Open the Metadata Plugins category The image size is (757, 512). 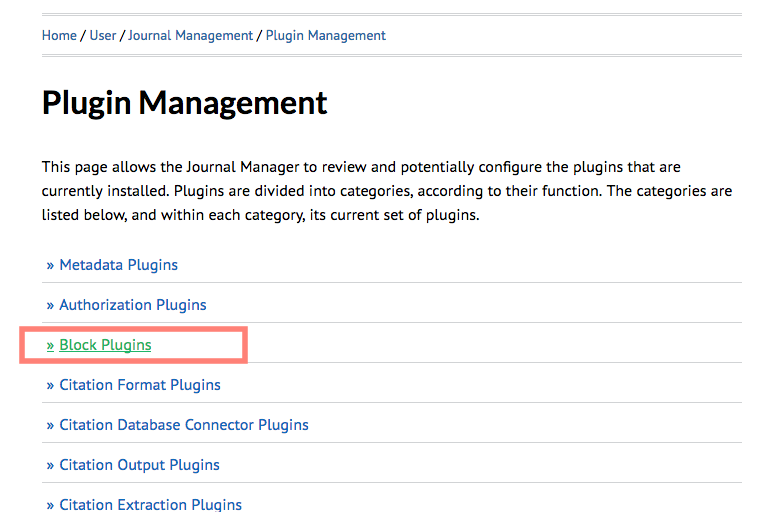(118, 265)
